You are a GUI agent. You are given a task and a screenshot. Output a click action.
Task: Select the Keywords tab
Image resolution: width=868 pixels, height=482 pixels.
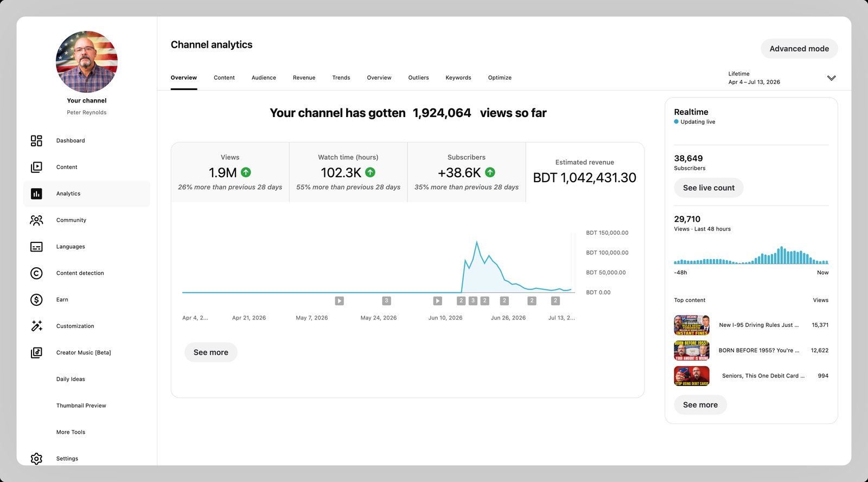click(x=458, y=78)
